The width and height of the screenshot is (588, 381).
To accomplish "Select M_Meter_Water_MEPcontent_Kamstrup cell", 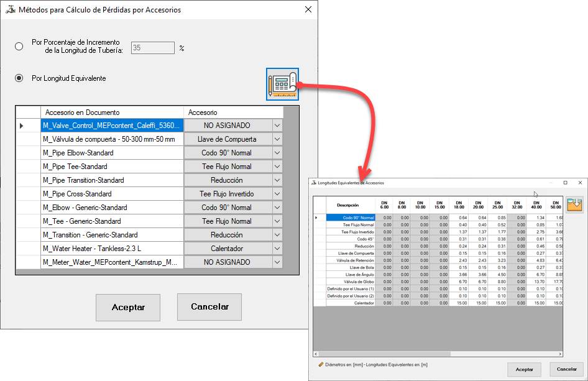I will pos(112,262).
